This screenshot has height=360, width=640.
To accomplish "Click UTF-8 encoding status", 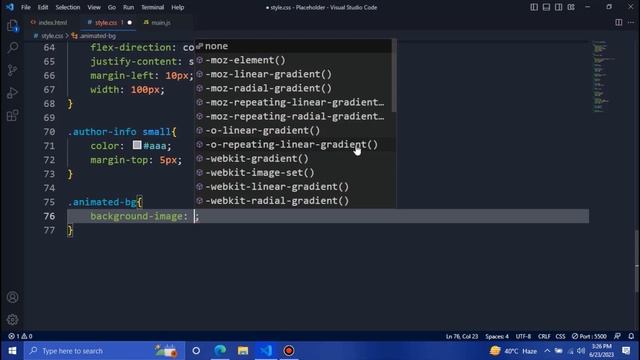I will tap(523, 336).
